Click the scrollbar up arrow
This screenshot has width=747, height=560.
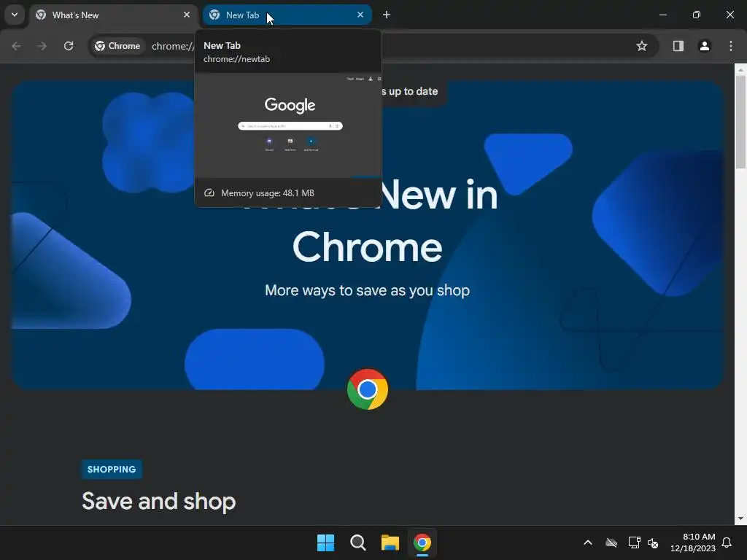(740, 69)
